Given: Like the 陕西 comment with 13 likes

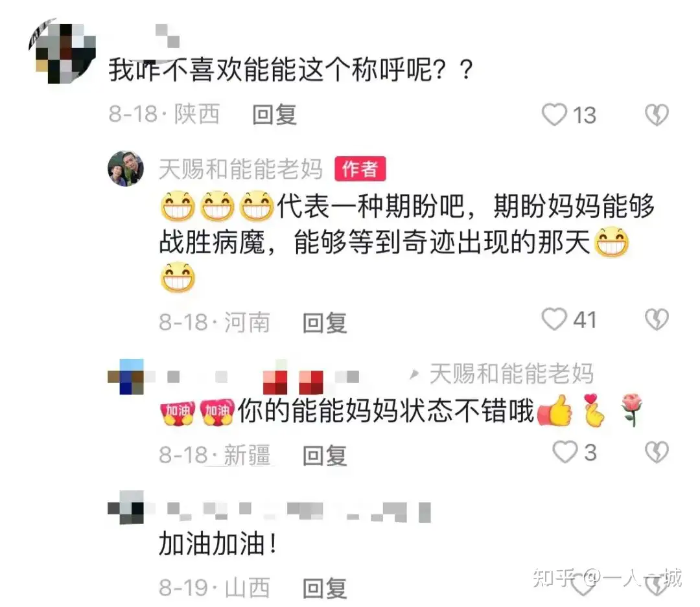Looking at the screenshot, I should [x=554, y=115].
